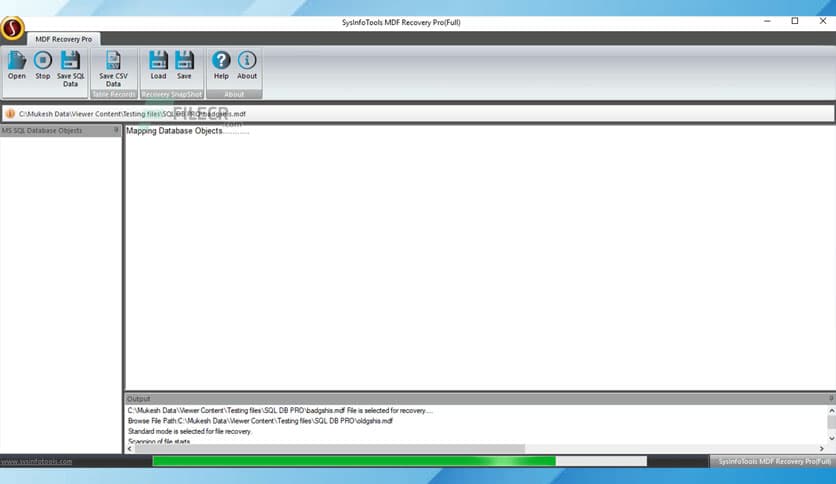Click Output panel scroll down arrow
This screenshot has width=836, height=484.
tap(831, 438)
